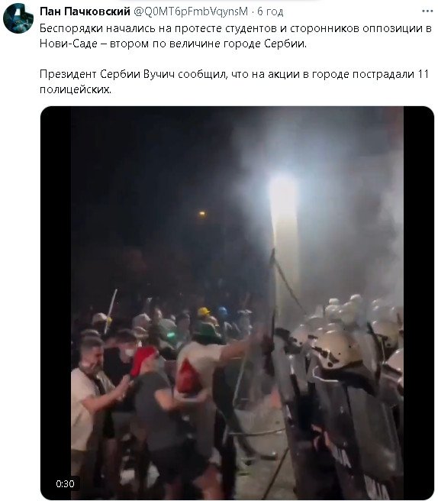Click the @Q0MT6pFmbVqynsM handle
The image size is (438, 504).
click(x=191, y=11)
